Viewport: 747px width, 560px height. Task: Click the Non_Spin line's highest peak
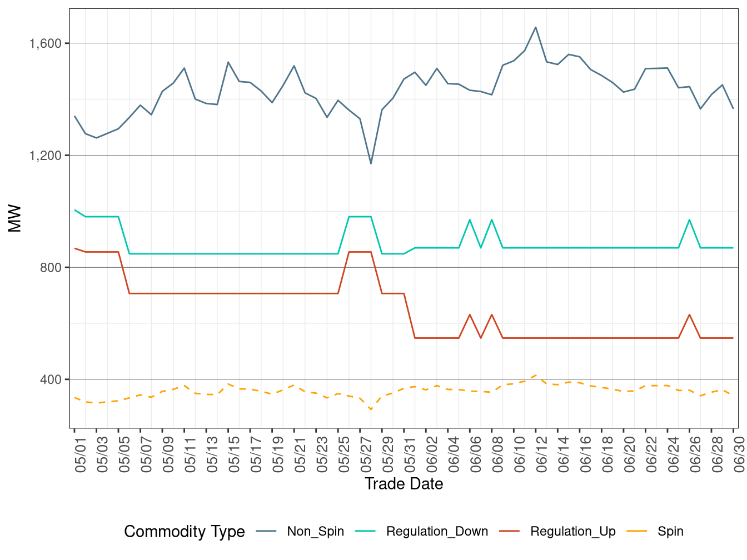pos(536,27)
